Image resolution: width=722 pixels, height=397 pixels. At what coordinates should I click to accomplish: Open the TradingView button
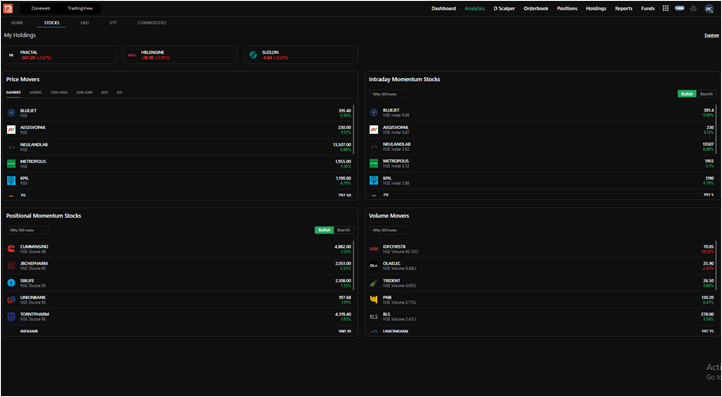(80, 8)
